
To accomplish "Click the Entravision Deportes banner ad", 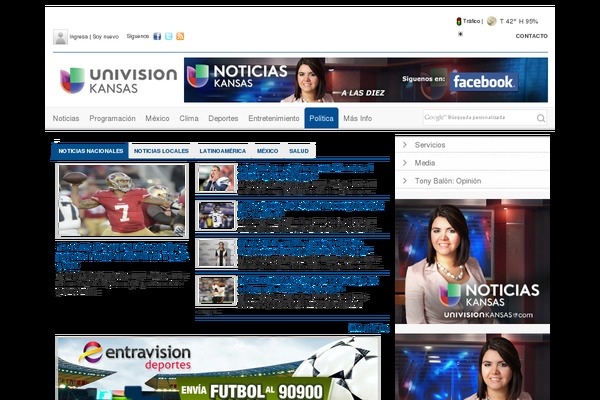I will coord(218,368).
